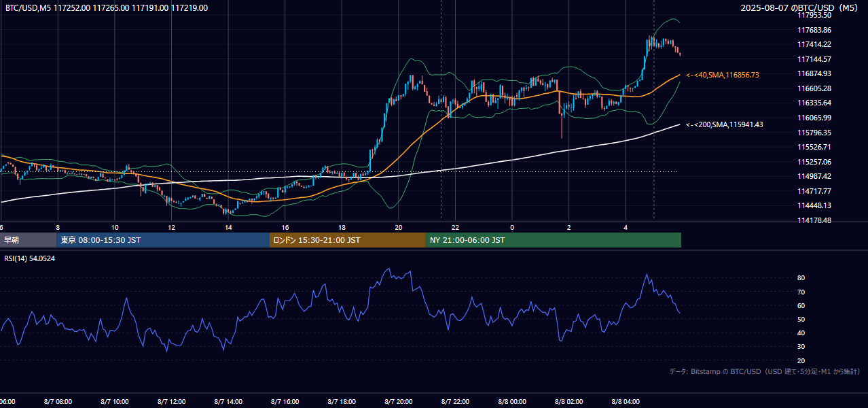Click the RSI axis level 60
868x408 pixels.
(801, 305)
